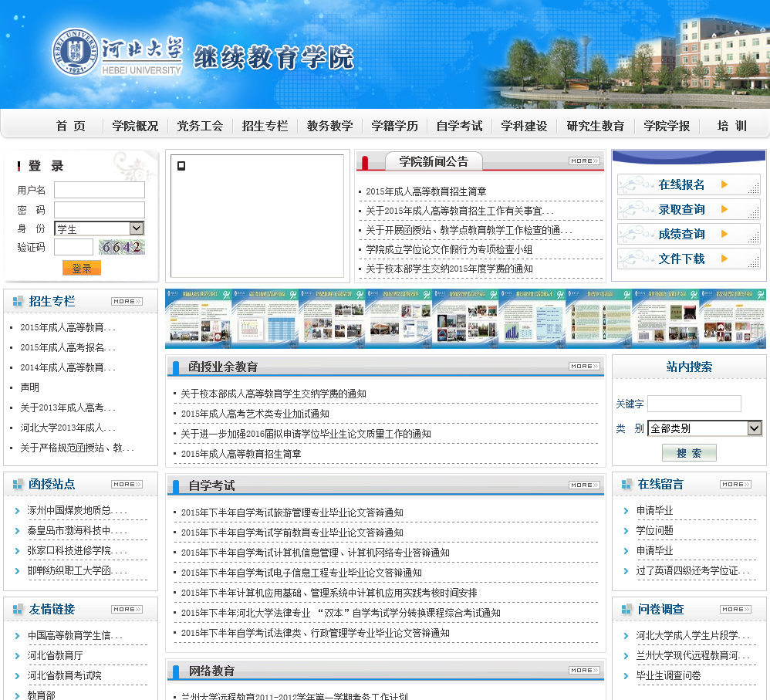Expand the 类别 dropdown showing 全部类别
The image size is (770, 700).
click(704, 428)
